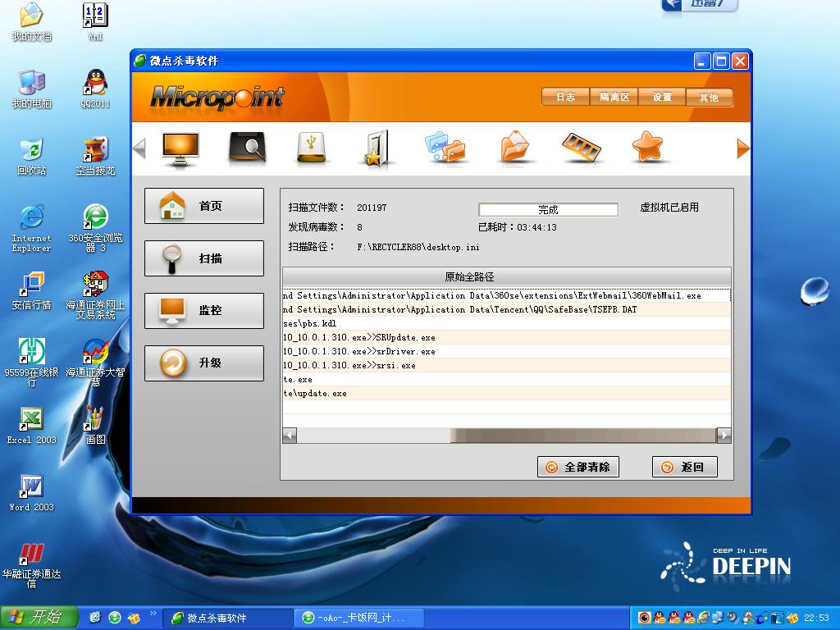The height and width of the screenshot is (630, 840).
Task: Select the 安信行情 desktop shortcut
Action: [32, 291]
